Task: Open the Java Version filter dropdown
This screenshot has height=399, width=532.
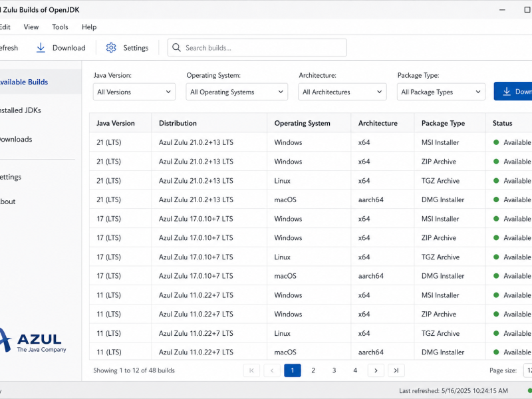Action: [134, 92]
